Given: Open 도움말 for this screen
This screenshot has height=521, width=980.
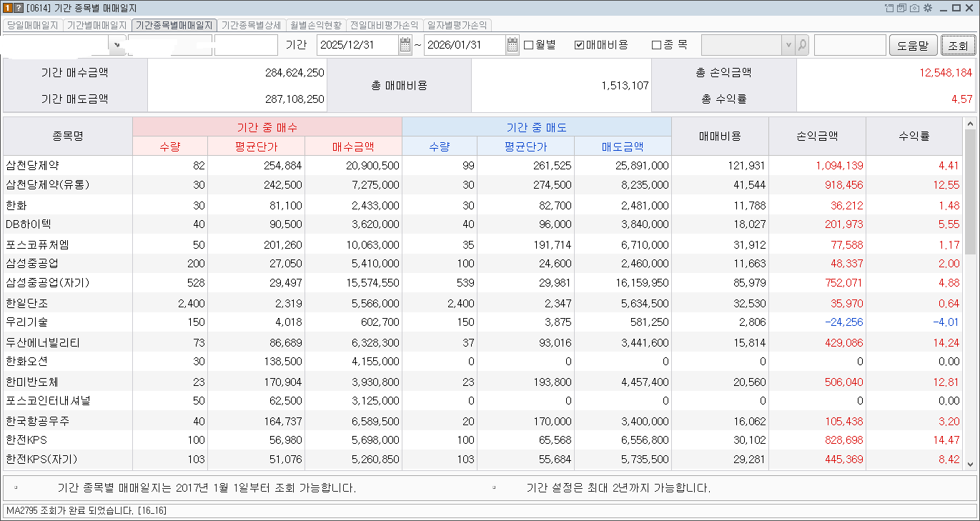Looking at the screenshot, I should pos(913,44).
